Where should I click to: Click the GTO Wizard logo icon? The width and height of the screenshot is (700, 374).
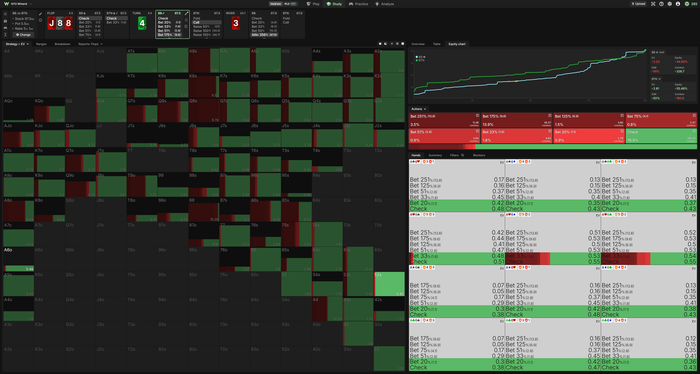pos(5,4)
